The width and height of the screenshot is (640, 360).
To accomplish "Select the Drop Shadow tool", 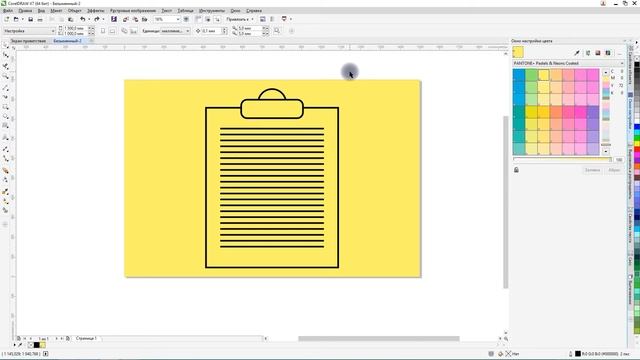I will [5, 170].
